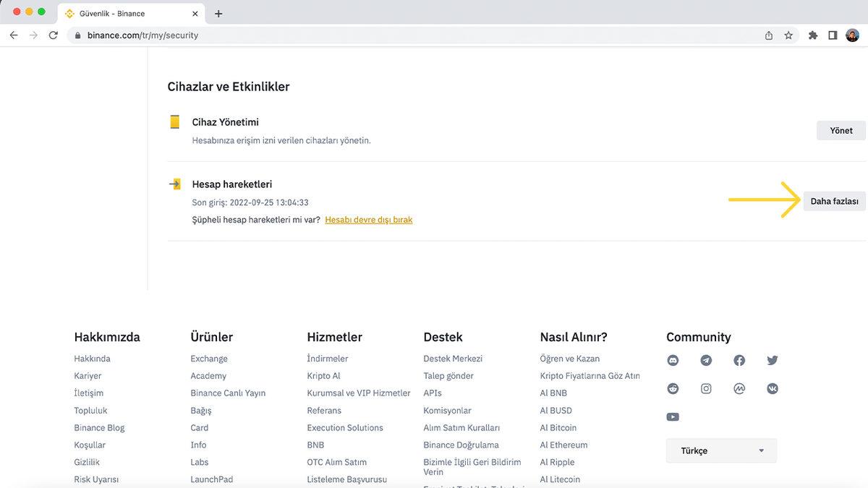Viewport: 868px width, 488px height.
Task: Bookmark the page via the star icon
Action: click(x=788, y=34)
